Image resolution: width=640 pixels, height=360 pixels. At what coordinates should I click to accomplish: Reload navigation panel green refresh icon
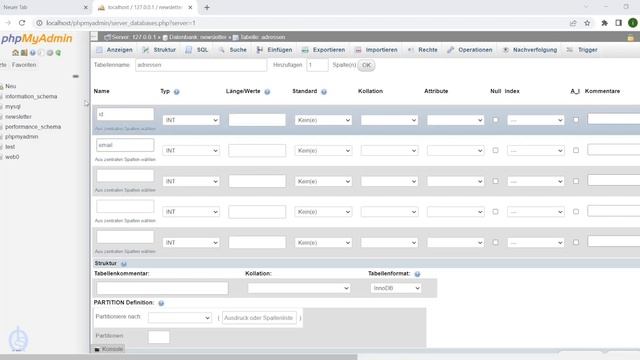pos(58,53)
